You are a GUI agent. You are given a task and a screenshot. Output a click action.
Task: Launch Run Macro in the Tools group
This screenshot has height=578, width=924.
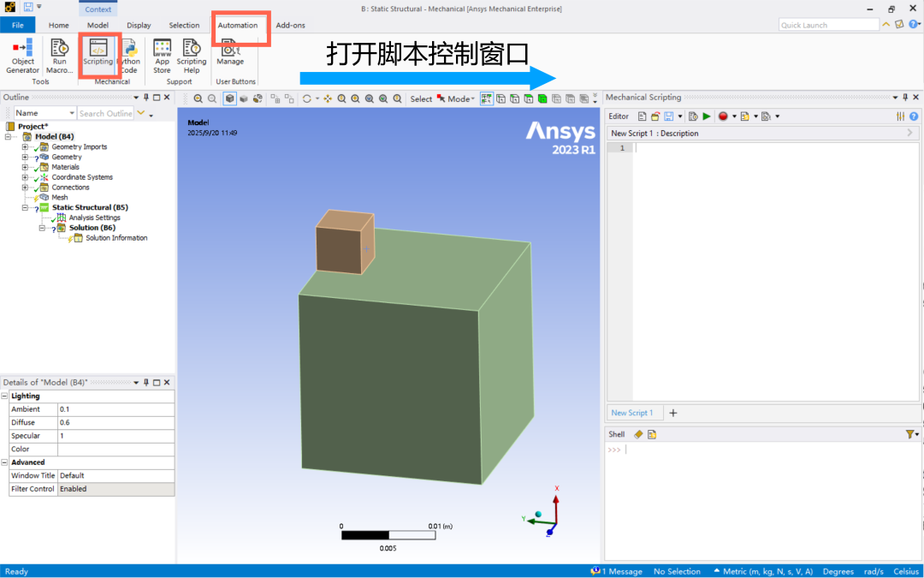pos(59,55)
